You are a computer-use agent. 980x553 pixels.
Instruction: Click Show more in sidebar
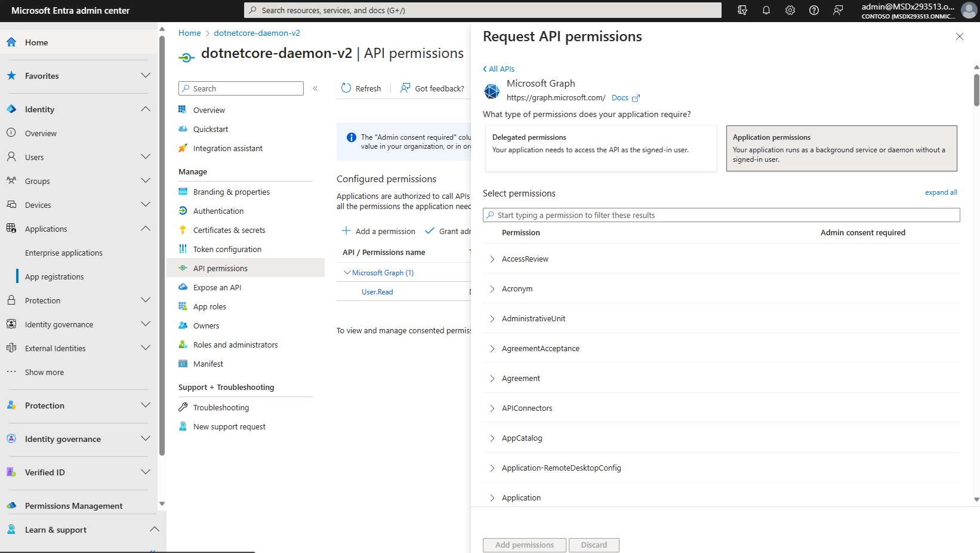[x=44, y=372]
